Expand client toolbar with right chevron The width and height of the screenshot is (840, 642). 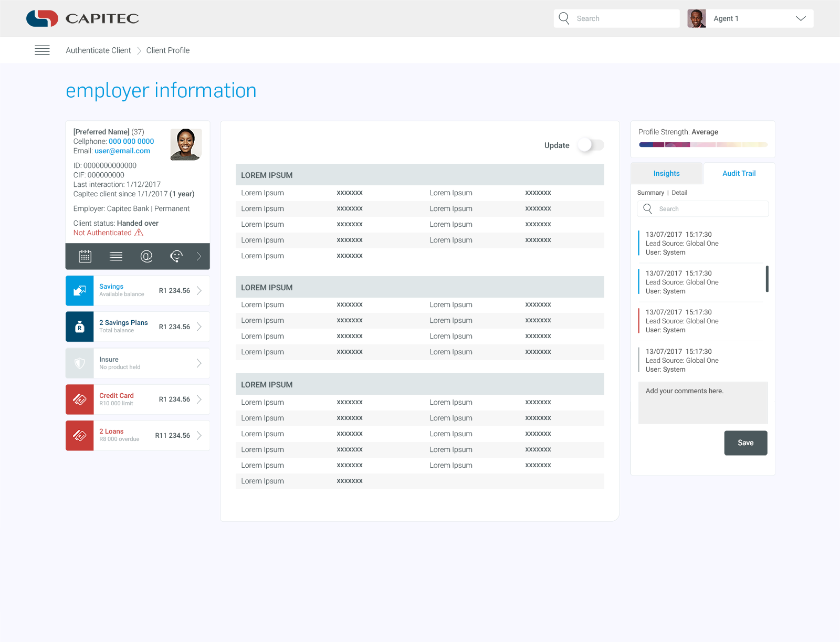(199, 256)
